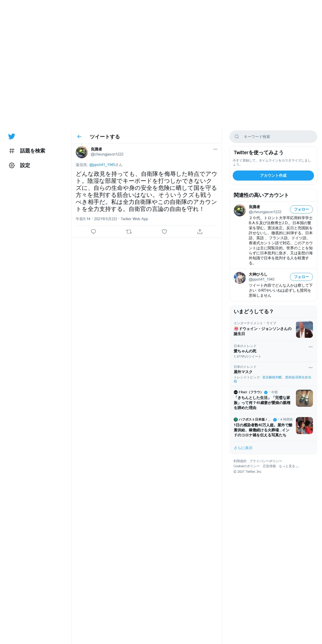Open 話題を検索 menu item
Viewport: 322px width, 644px height.
(x=33, y=151)
